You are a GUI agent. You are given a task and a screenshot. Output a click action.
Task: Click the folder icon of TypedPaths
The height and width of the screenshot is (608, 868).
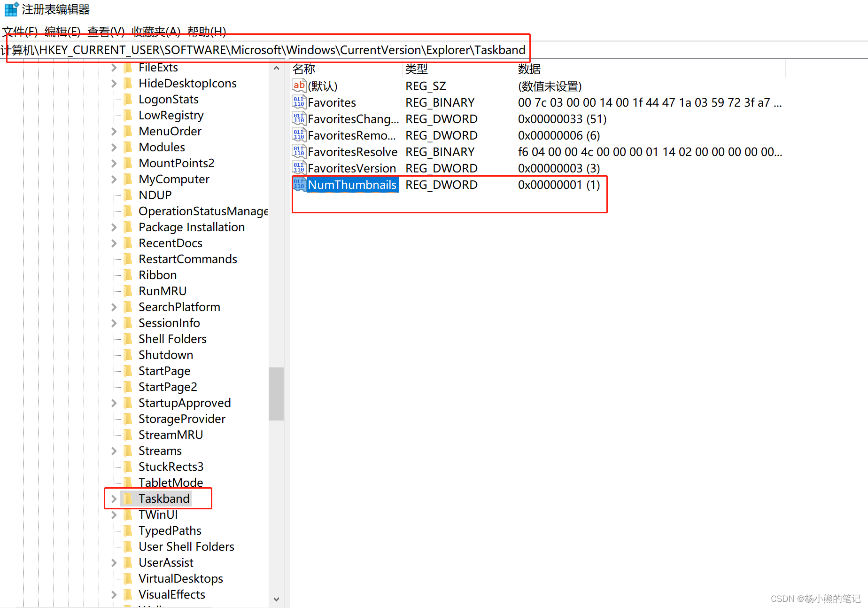tap(128, 531)
